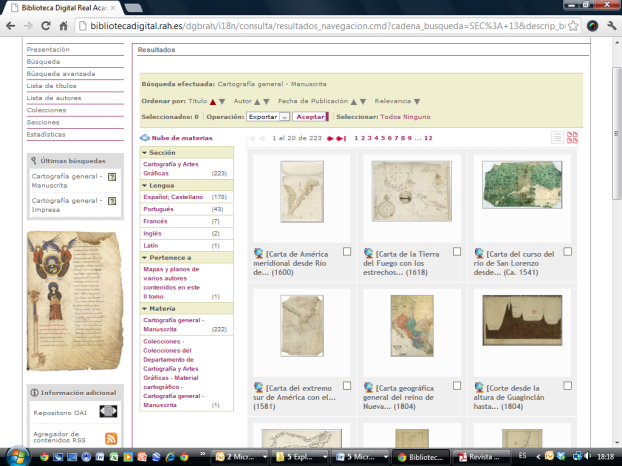This screenshot has height=466, width=622.
Task: Select checkbox for Carta del extremo sur de América
Action: (x=347, y=386)
